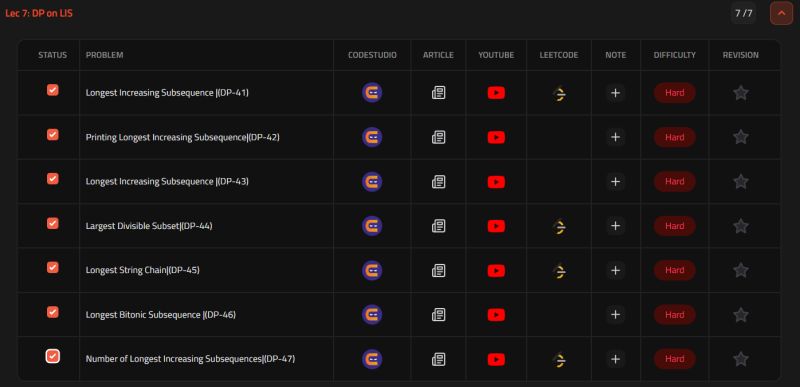Star DP-41 row for revision
The image size is (800, 387).
point(740,93)
